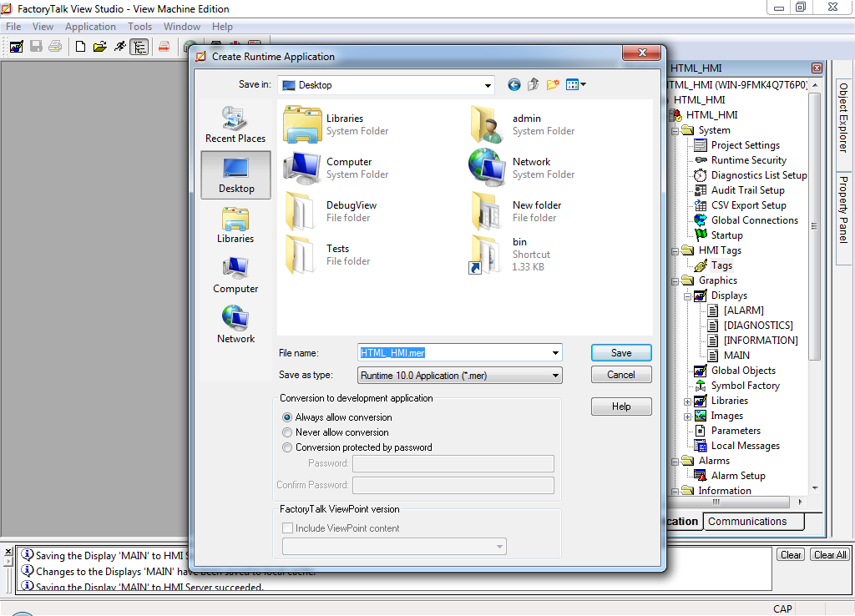Viewport: 855px width, 616px height.
Task: Select Network in the places sidebar
Action: point(235,326)
